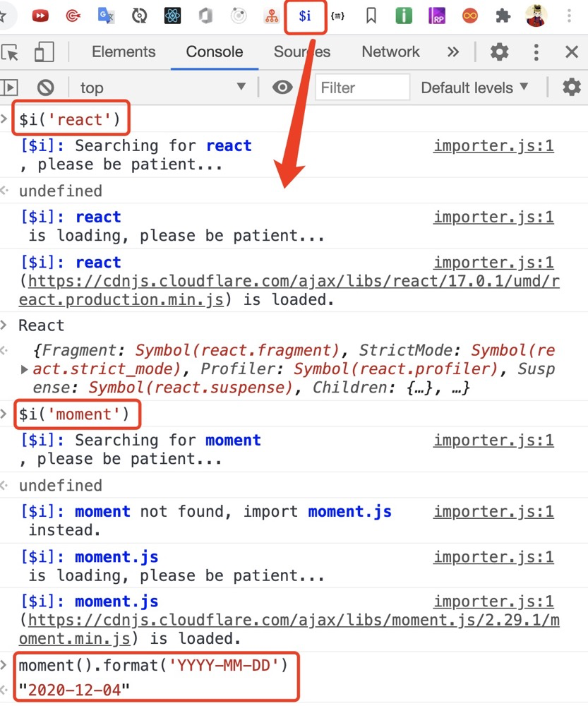
Task: Open the moment.min.js cdnjs URL link
Action: tap(289, 629)
